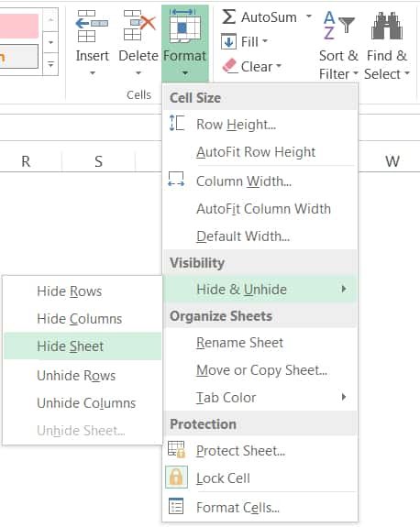The width and height of the screenshot is (420, 527).
Task: Click the Format cells ribbon icon
Action: tap(184, 26)
